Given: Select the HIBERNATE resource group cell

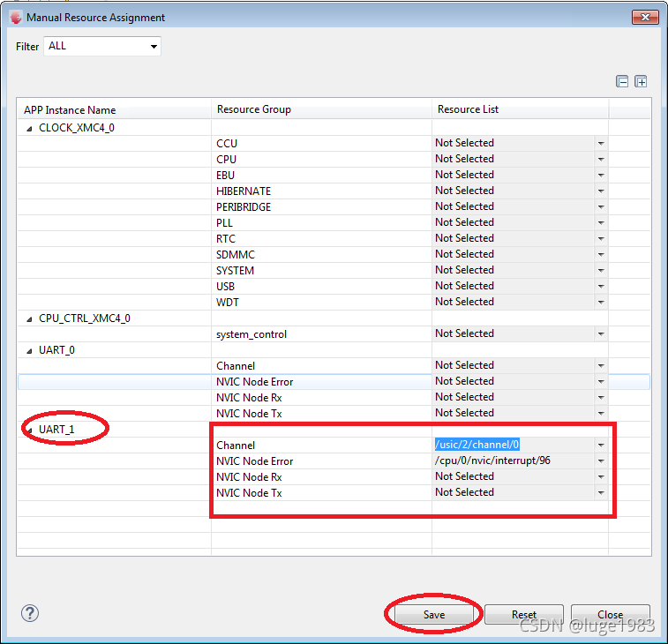Looking at the screenshot, I should coord(321,191).
